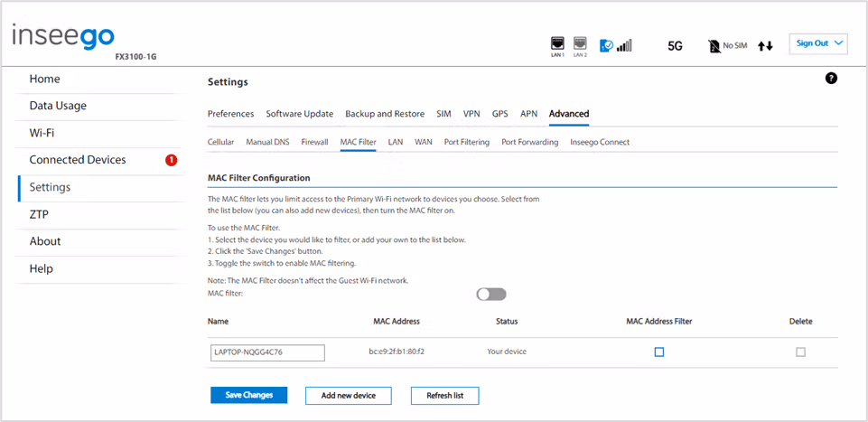The height and width of the screenshot is (422, 868).
Task: Toggle the MAC filter switch
Action: tap(491, 295)
